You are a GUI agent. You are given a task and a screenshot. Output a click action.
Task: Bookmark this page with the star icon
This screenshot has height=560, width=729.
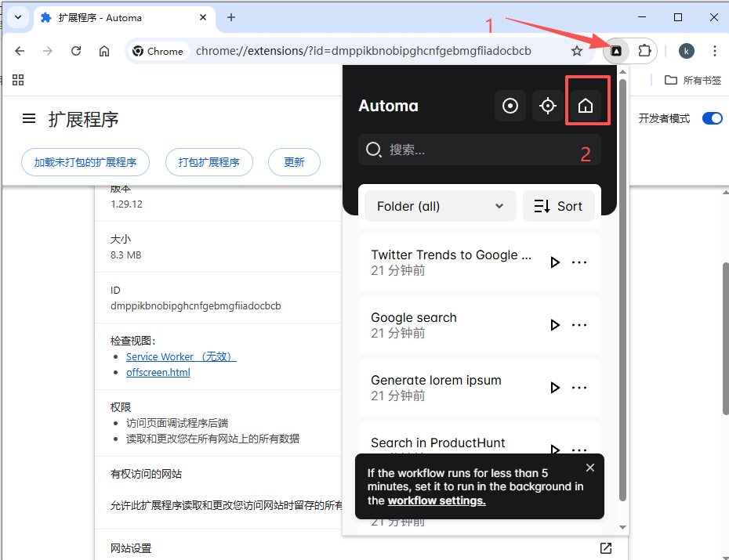coord(576,51)
